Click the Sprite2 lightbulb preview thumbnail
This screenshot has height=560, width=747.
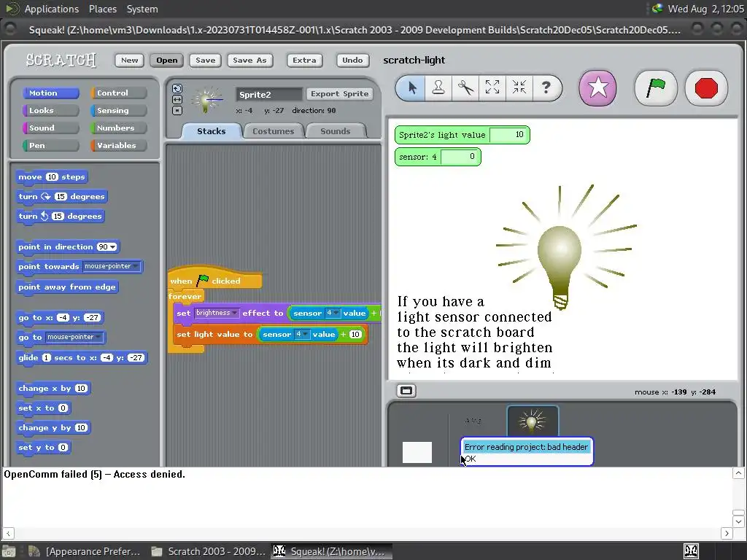pyautogui.click(x=206, y=100)
